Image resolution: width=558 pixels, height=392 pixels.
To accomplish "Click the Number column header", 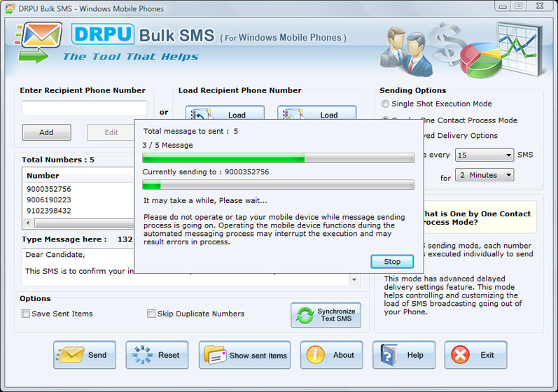I will (43, 176).
